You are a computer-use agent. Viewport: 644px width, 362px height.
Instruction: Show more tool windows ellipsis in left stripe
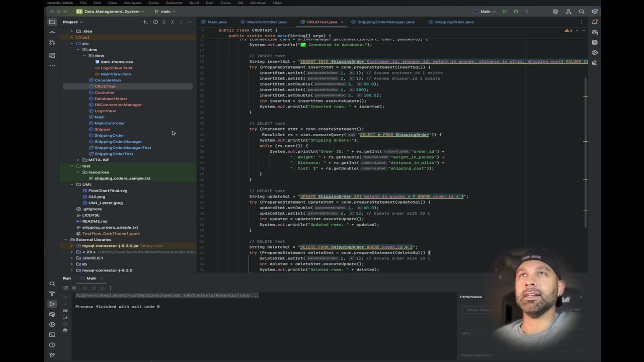52,66
